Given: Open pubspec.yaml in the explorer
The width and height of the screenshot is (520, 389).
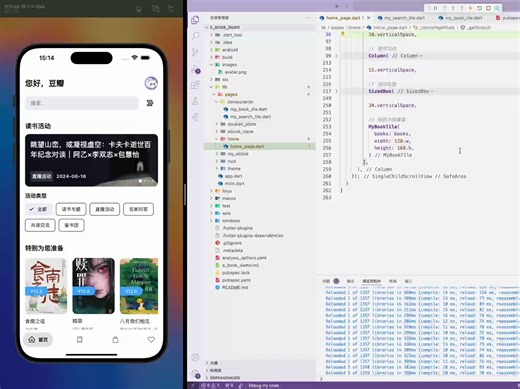Looking at the screenshot, I should click(236, 280).
